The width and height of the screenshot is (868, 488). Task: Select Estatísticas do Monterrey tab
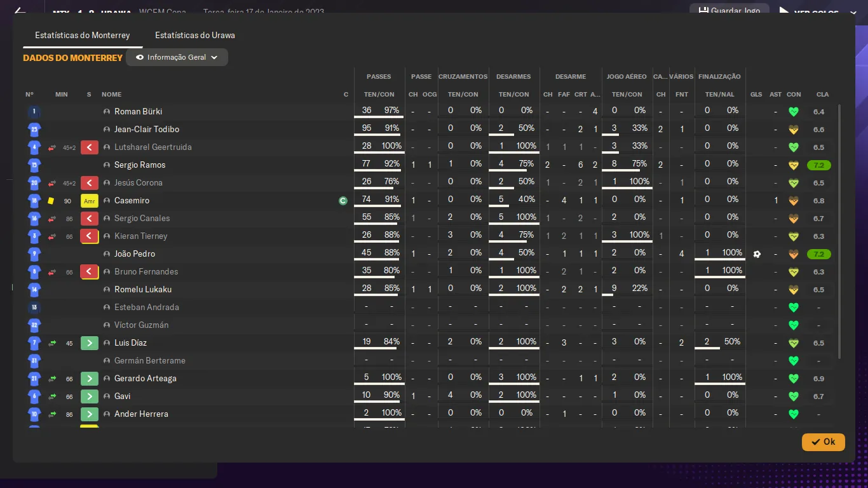coord(83,35)
